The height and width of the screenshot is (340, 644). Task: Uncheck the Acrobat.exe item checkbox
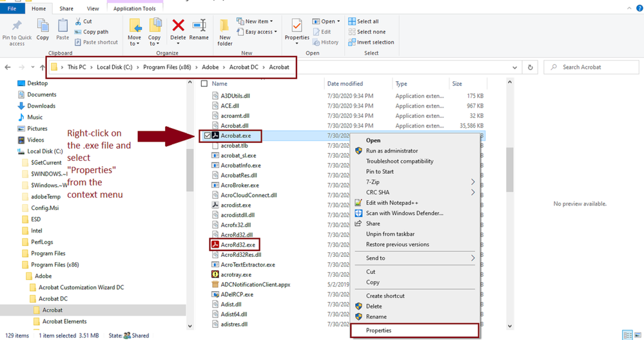click(x=208, y=136)
